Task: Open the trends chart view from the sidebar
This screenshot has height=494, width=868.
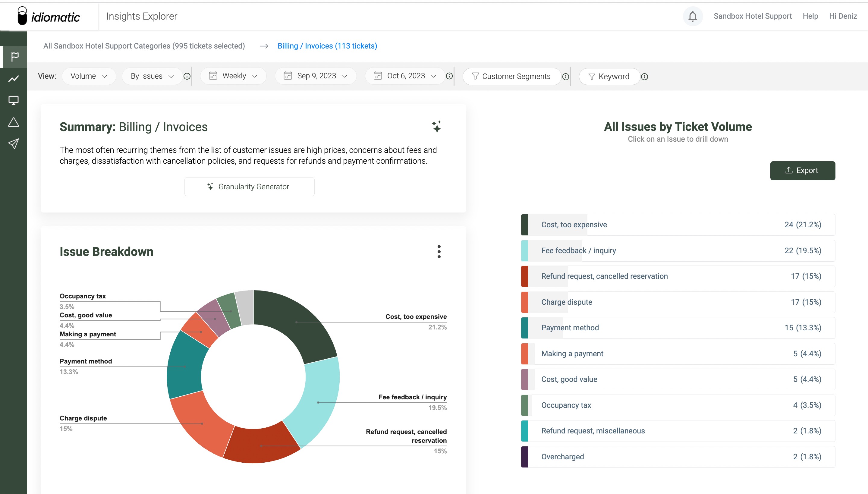Action: click(14, 78)
